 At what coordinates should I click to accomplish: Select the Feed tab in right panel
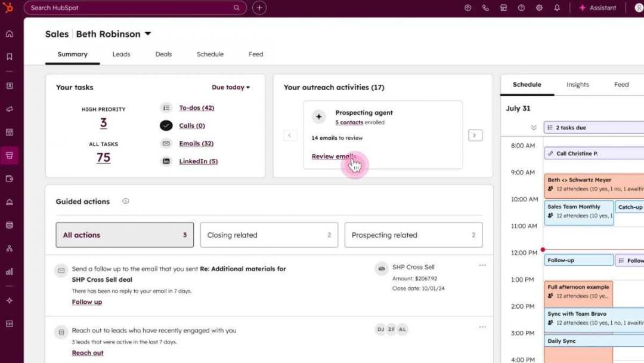621,84
